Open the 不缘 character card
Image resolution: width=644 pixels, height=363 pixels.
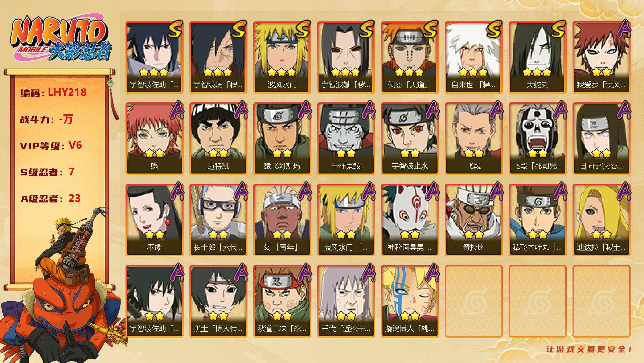154,220
